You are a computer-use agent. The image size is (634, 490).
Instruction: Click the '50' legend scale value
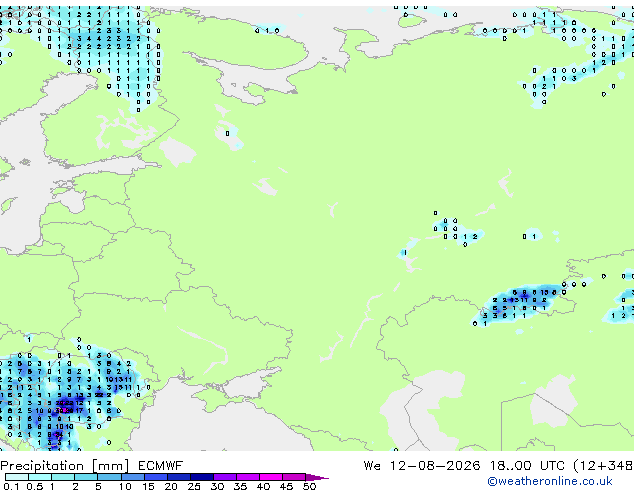(310, 486)
